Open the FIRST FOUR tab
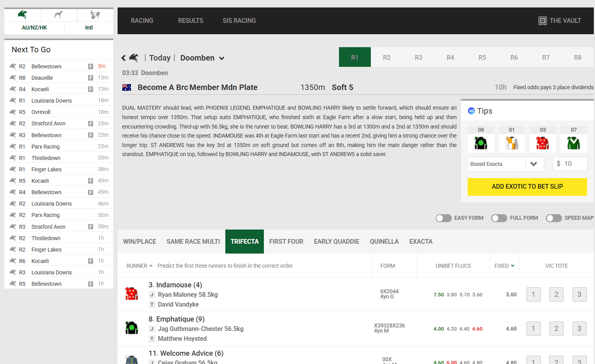595x364 pixels. 286,241
